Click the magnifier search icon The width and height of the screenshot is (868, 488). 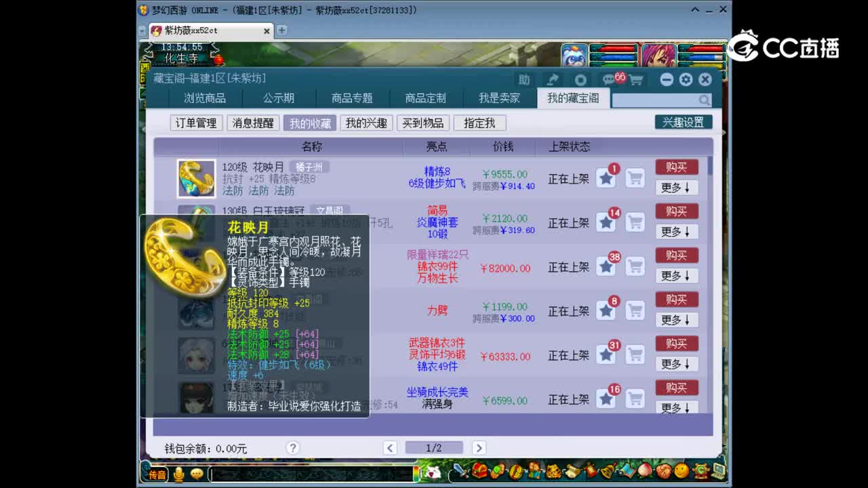(x=705, y=100)
